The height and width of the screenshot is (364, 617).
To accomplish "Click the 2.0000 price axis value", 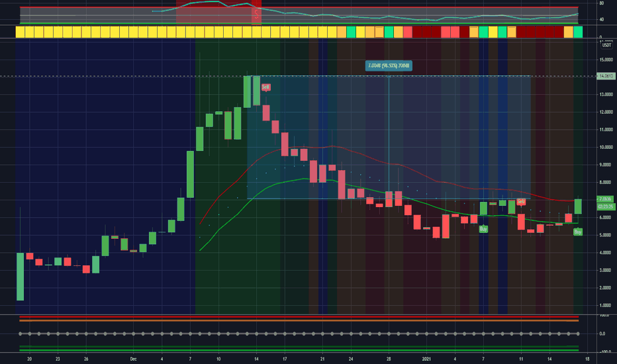I will 606,288.
